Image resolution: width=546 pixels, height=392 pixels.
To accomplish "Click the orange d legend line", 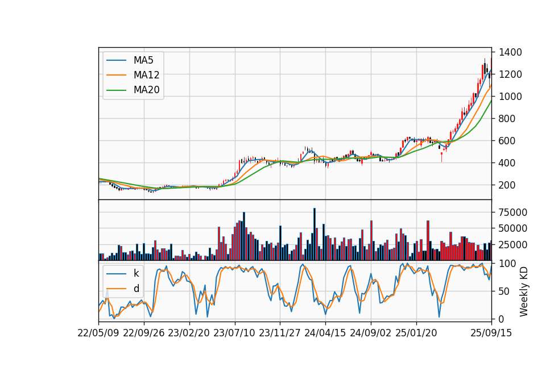I will pyautogui.click(x=116, y=289).
